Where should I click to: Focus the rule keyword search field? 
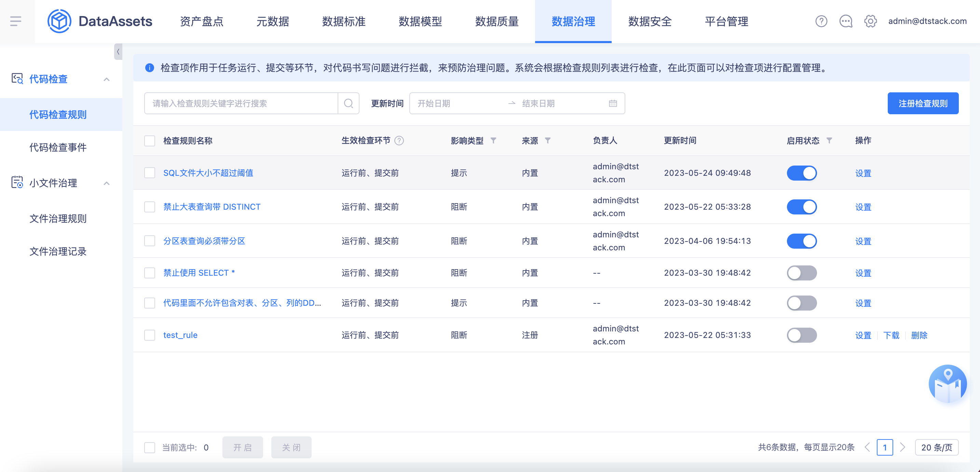(x=241, y=103)
